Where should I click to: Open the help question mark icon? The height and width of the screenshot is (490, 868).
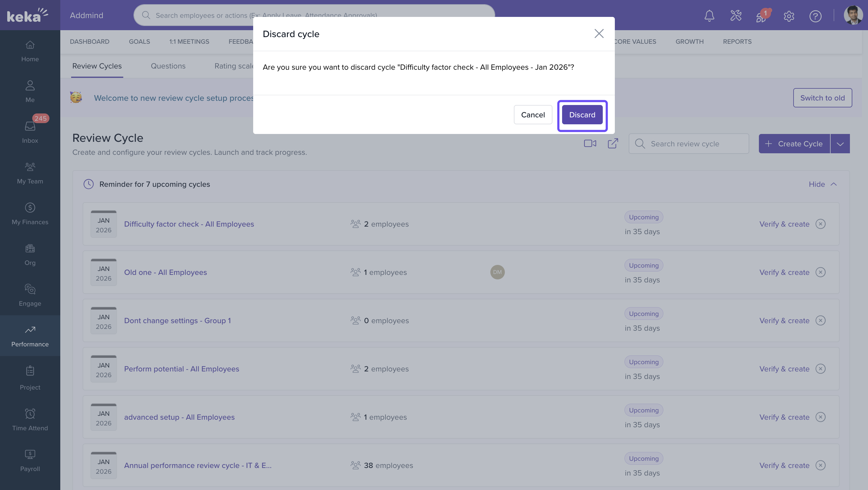pyautogui.click(x=815, y=16)
